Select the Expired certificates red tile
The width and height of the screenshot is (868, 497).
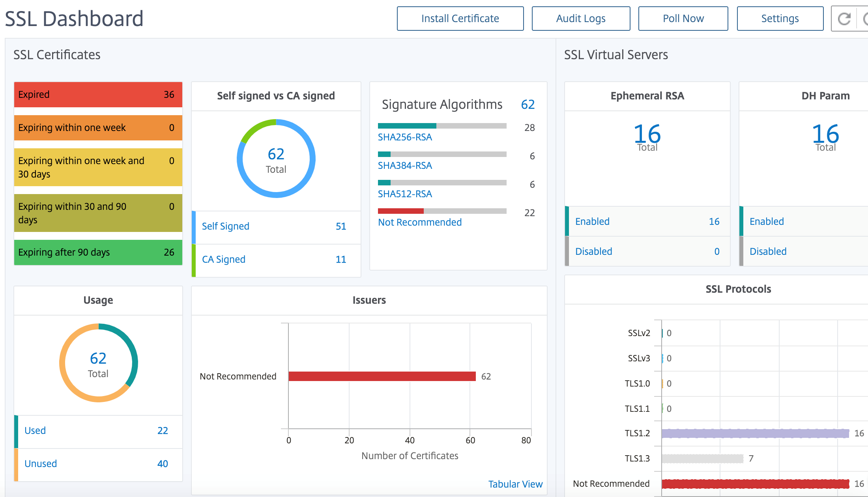(98, 95)
